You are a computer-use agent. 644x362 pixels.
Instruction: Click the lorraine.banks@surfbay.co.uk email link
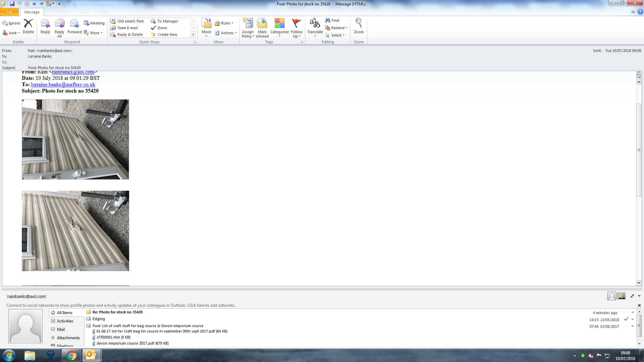click(x=63, y=84)
